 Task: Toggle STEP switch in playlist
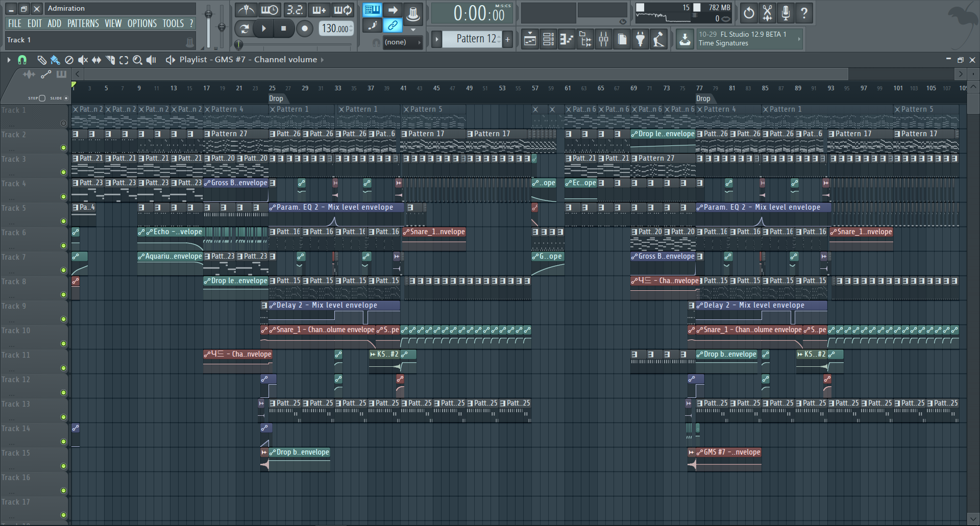42,98
